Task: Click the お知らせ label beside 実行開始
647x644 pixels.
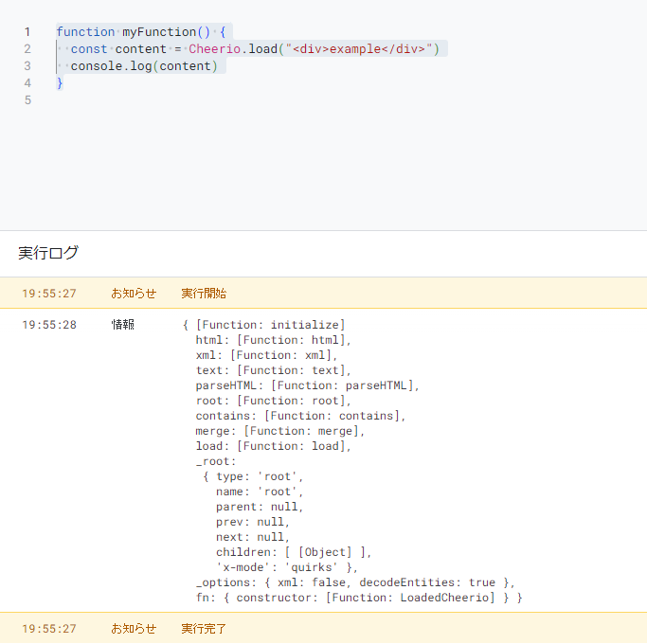Action: (x=134, y=294)
